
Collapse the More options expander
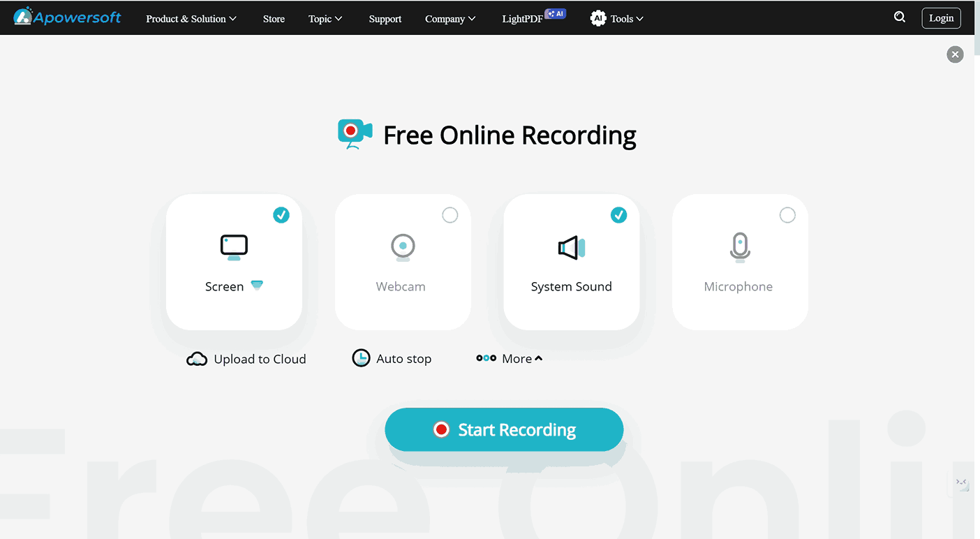coord(510,358)
